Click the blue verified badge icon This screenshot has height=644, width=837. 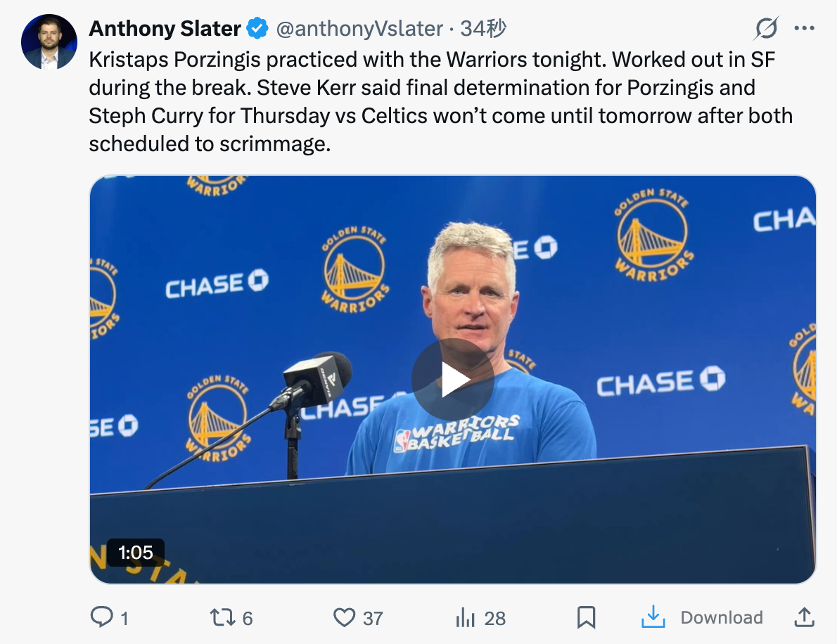coord(257,28)
